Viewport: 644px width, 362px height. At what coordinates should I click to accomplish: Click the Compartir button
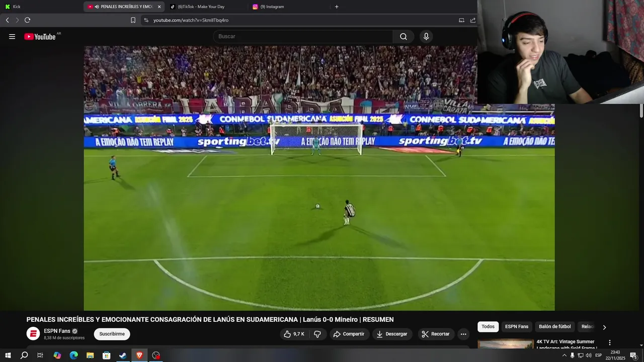point(349,334)
